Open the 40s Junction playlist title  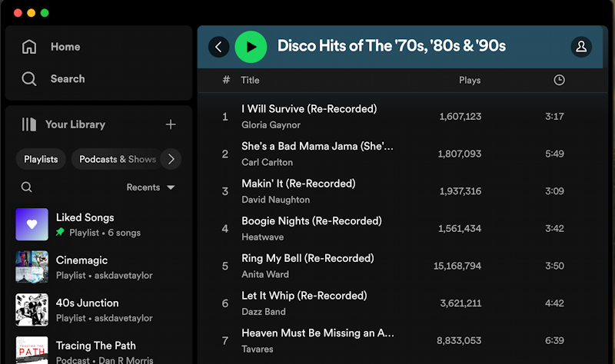(87, 303)
